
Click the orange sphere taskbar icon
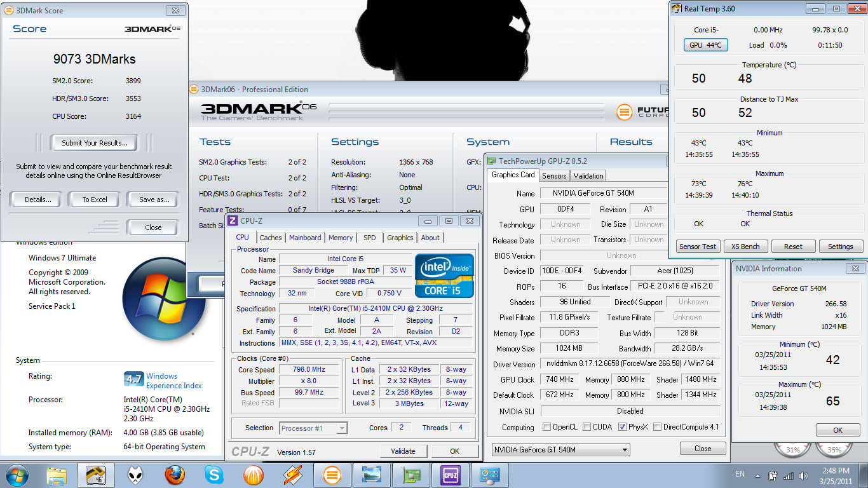click(254, 475)
